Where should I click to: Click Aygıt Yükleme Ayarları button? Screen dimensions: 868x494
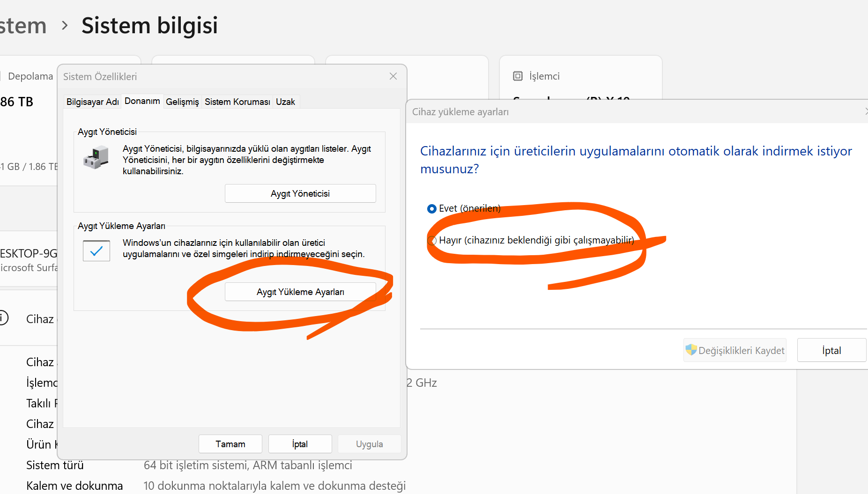(300, 292)
